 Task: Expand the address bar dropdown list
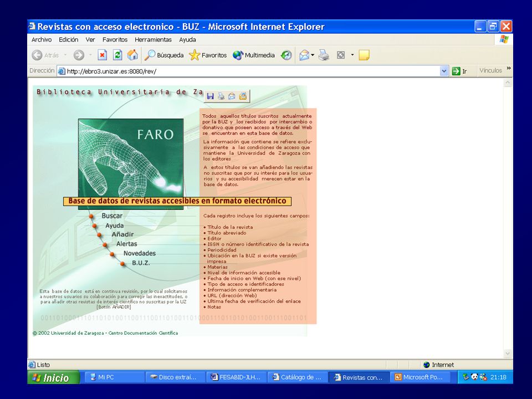444,71
